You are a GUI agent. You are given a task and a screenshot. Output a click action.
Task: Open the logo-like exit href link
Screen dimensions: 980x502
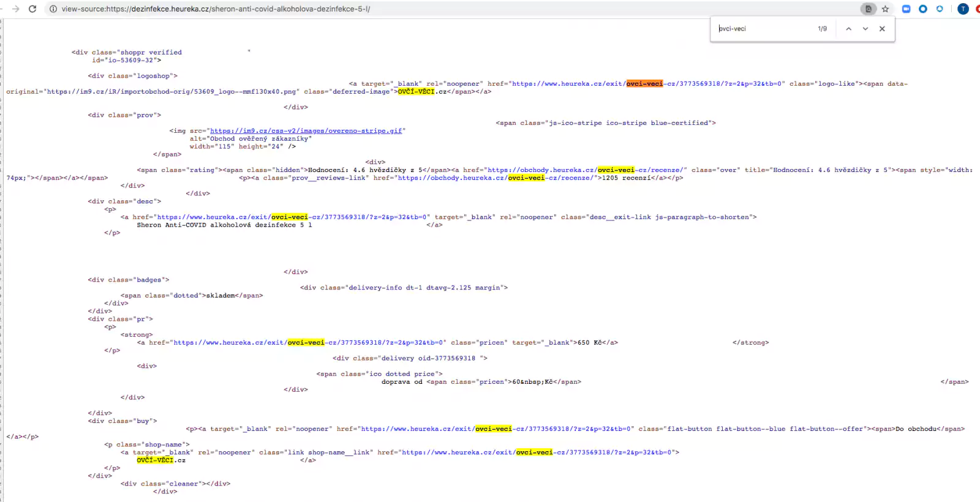tap(647, 84)
